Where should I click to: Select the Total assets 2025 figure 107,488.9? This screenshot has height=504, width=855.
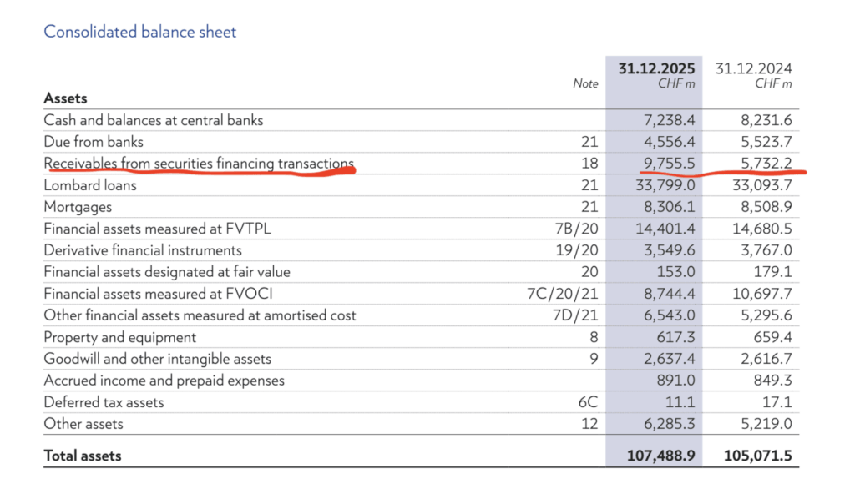660,456
